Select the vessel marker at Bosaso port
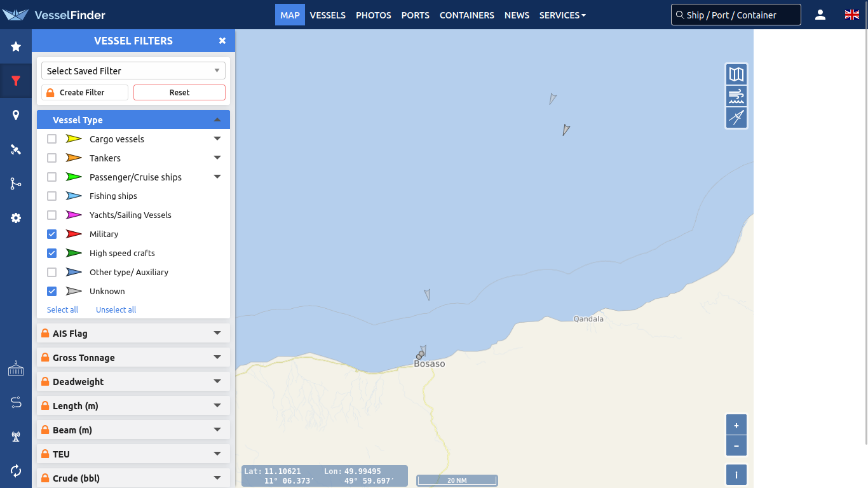868x488 pixels. click(421, 353)
